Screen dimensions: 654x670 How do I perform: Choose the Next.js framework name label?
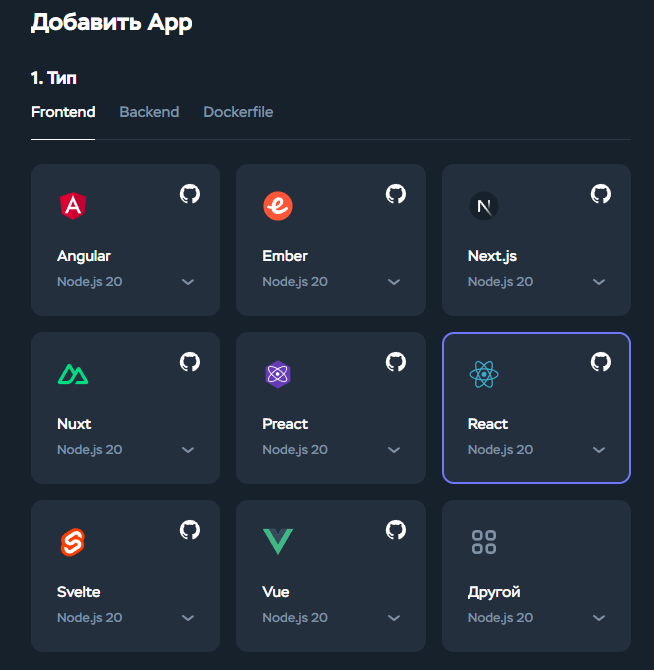pos(492,256)
